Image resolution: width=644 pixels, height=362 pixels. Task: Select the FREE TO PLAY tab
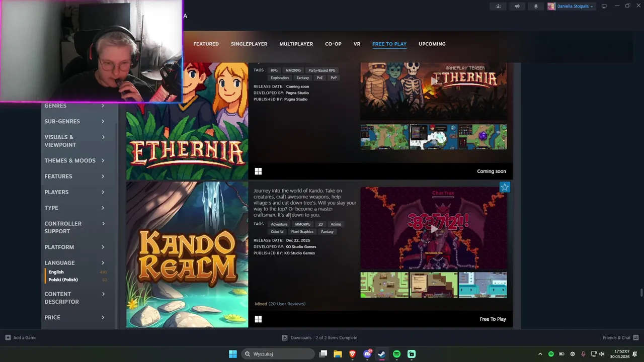pos(389,44)
